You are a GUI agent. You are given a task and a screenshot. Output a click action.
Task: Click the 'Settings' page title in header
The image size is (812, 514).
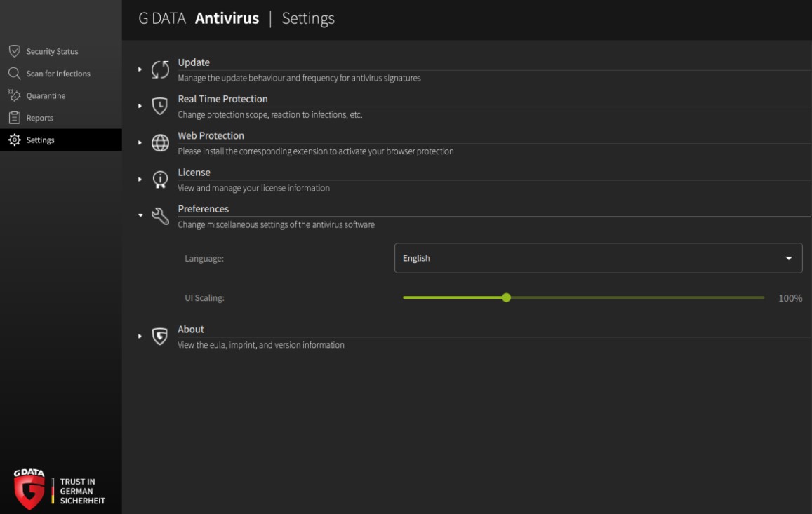tap(308, 19)
